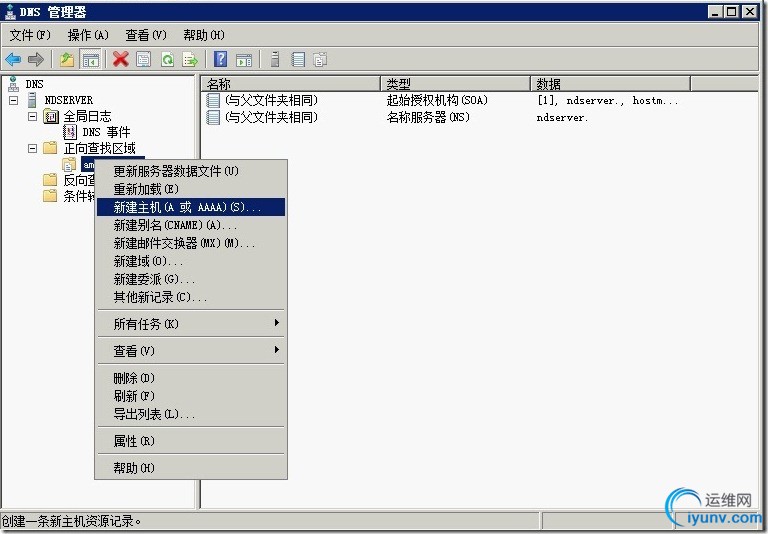Choose 更新服务器数据文件(U) from context menu
Image resolution: width=768 pixels, height=534 pixels.
(x=191, y=171)
